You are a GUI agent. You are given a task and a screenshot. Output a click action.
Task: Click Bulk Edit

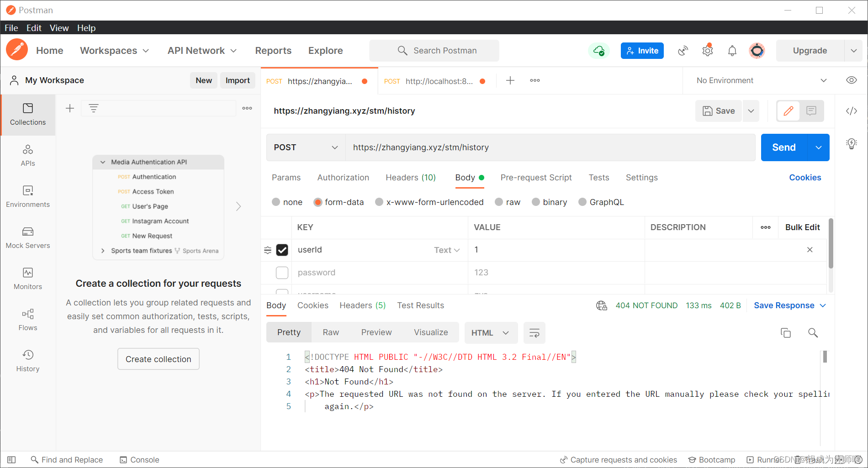(x=803, y=227)
